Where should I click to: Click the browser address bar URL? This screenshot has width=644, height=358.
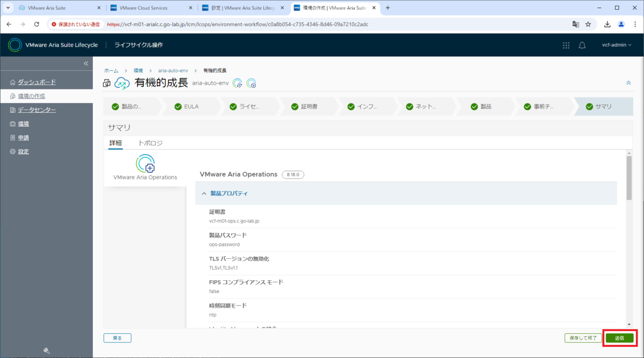[237, 24]
